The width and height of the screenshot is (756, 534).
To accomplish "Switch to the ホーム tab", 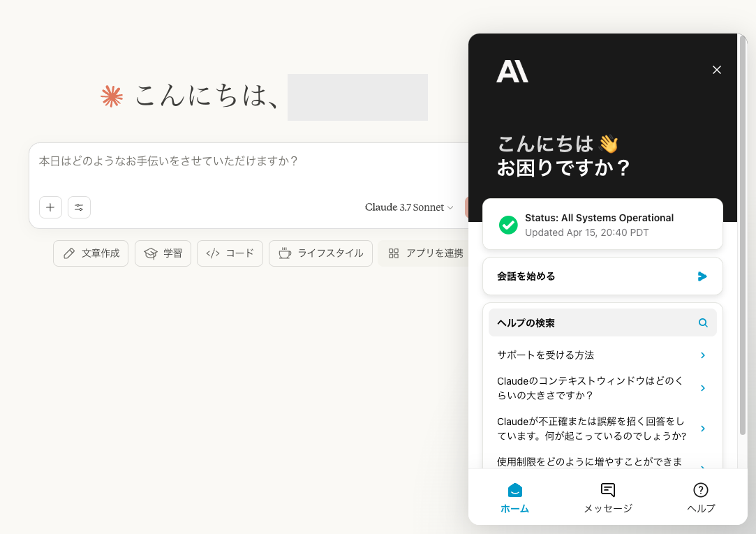I will (515, 498).
